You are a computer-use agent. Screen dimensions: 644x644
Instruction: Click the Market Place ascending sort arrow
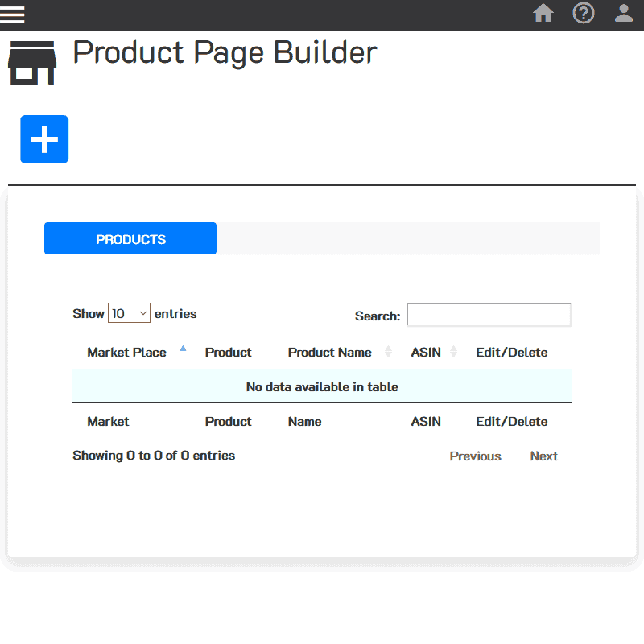183,349
